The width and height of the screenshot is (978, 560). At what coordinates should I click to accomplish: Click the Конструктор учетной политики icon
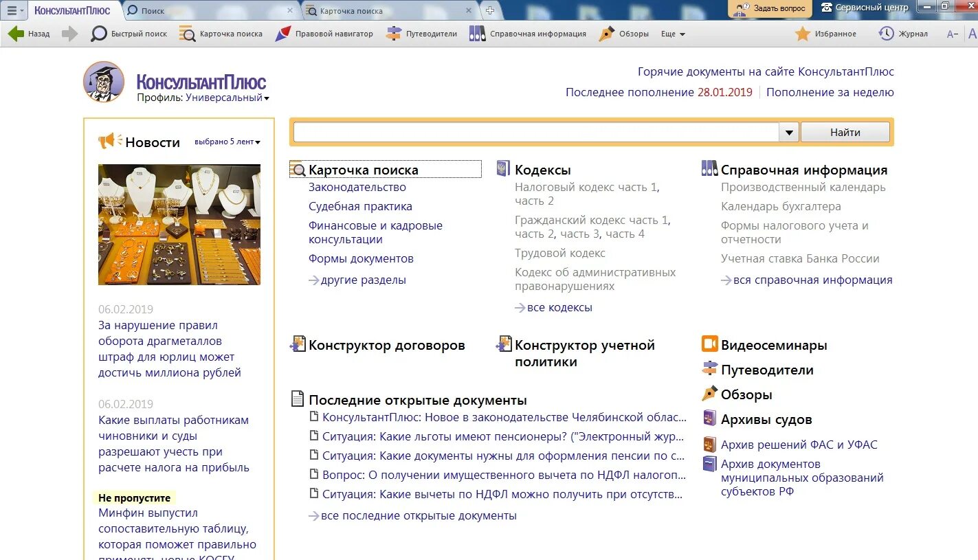[x=504, y=344]
